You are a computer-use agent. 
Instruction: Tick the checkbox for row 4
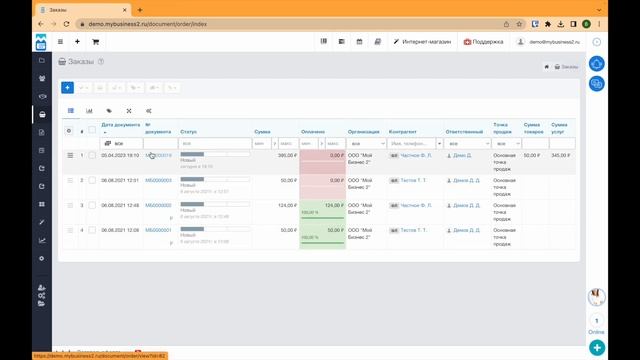pos(92,230)
